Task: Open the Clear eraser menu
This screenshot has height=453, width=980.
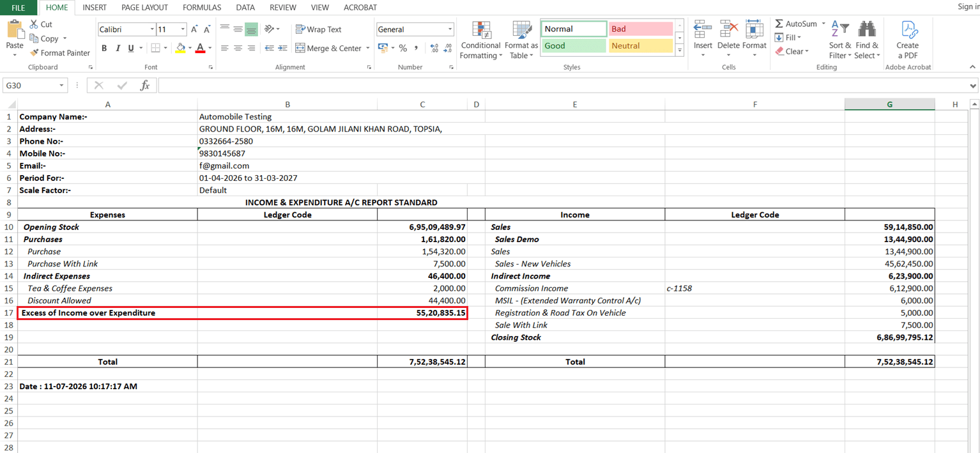Action: click(792, 51)
